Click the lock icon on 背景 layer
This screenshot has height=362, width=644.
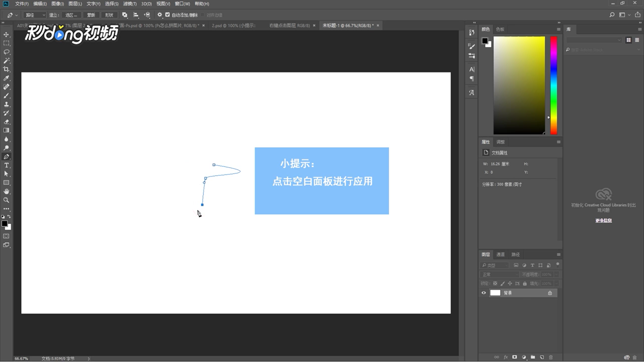(x=550, y=293)
